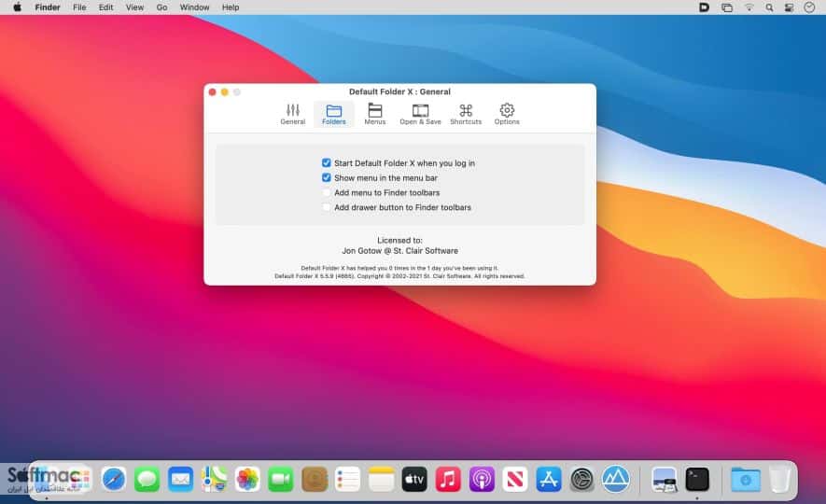This screenshot has height=504, width=826.
Task: Click the 'has helped you 0 times' line
Action: click(x=399, y=268)
